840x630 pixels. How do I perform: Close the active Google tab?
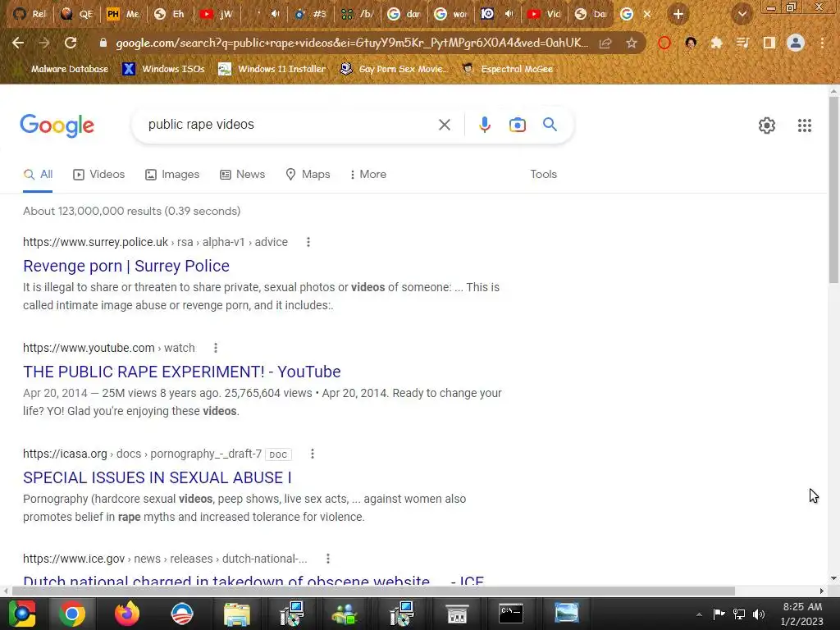pos(647,15)
